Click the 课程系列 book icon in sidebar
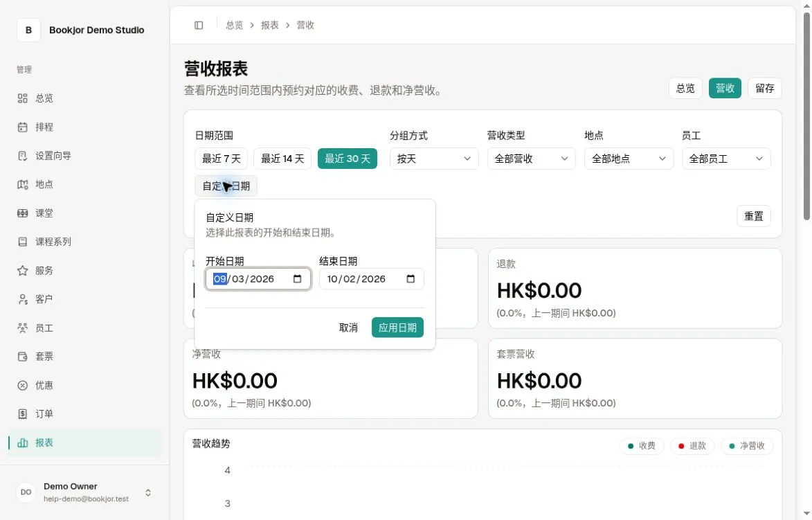Image resolution: width=812 pixels, height=520 pixels. 22,242
